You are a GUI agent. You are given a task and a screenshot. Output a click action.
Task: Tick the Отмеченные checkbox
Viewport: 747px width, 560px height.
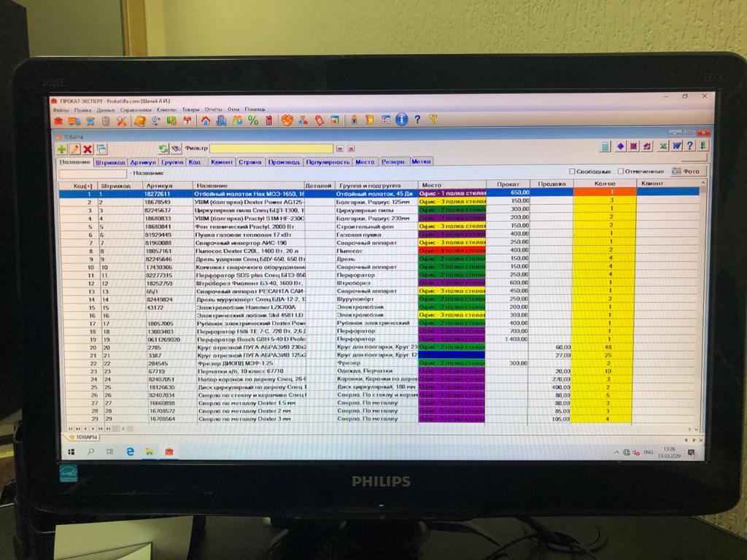[619, 171]
